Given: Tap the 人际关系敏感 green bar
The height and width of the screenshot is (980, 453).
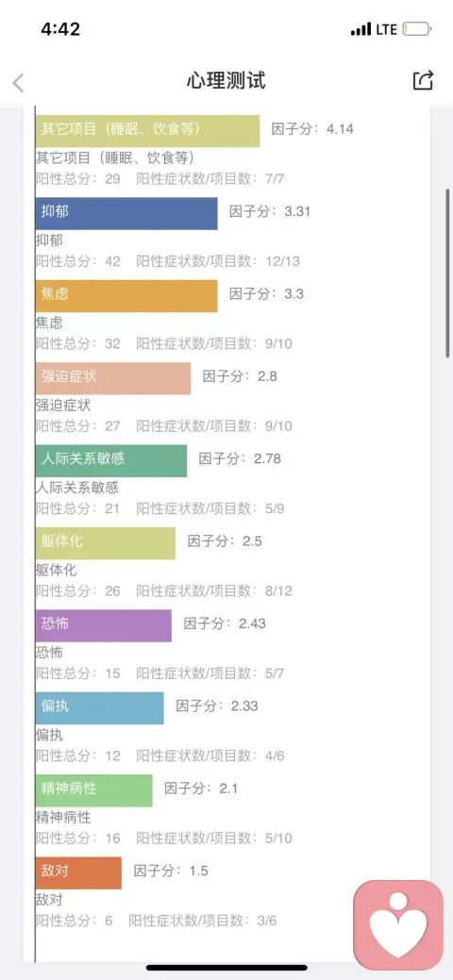Looking at the screenshot, I should 111,461.
